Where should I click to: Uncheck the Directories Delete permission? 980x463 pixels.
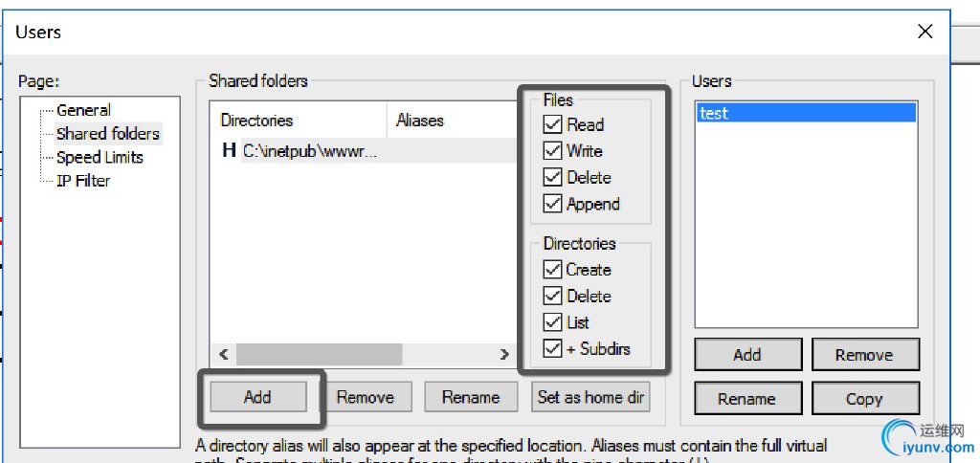(x=552, y=297)
